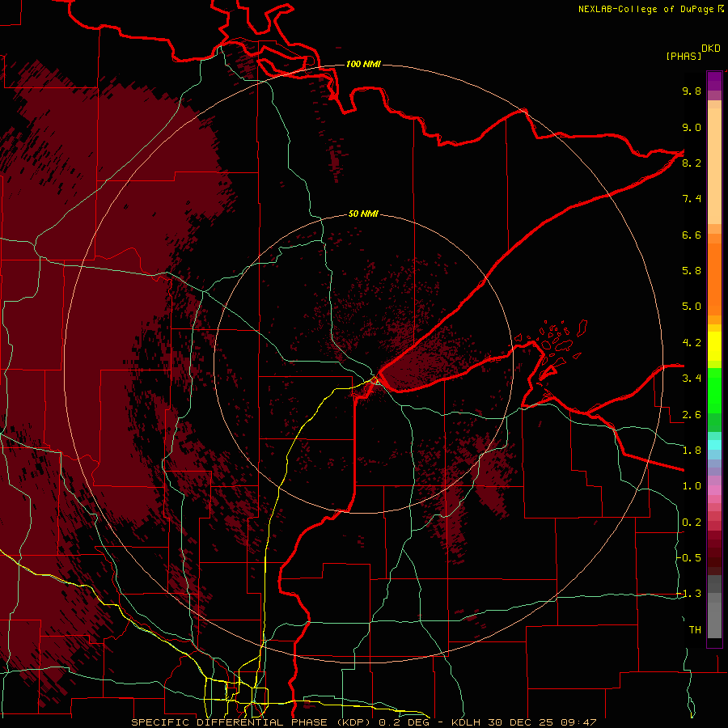Pick the pink segment of color bar

714,490
